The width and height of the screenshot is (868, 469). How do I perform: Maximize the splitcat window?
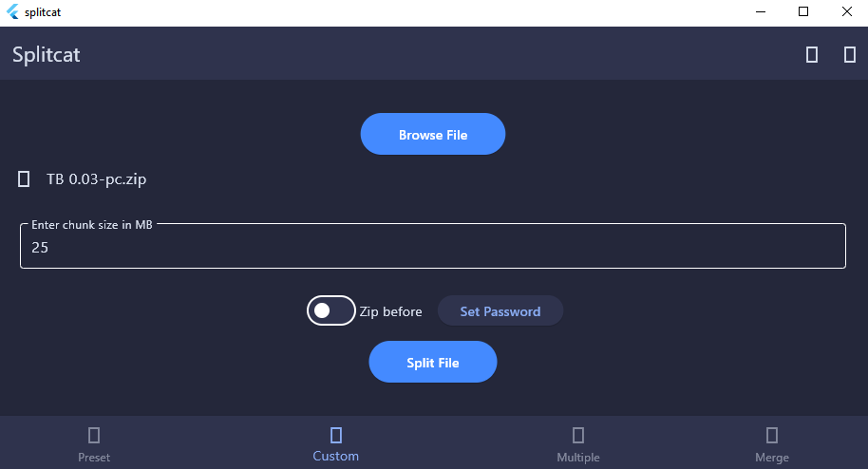pyautogui.click(x=803, y=12)
